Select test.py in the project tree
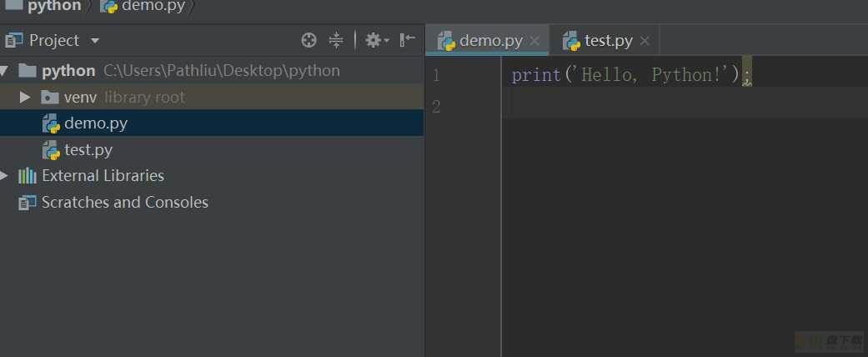This screenshot has height=357, width=868. tap(212, 149)
